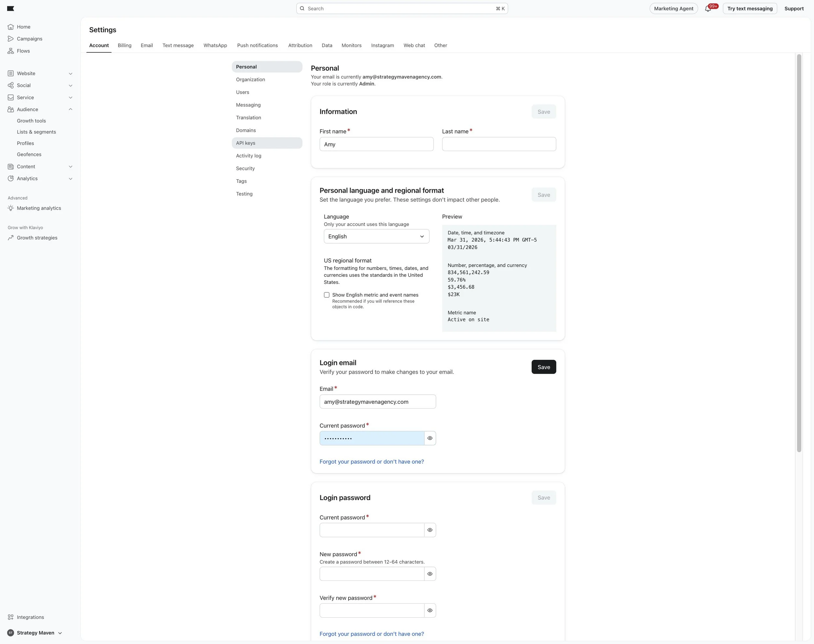Show New password field text
814x644 pixels.
[430, 574]
